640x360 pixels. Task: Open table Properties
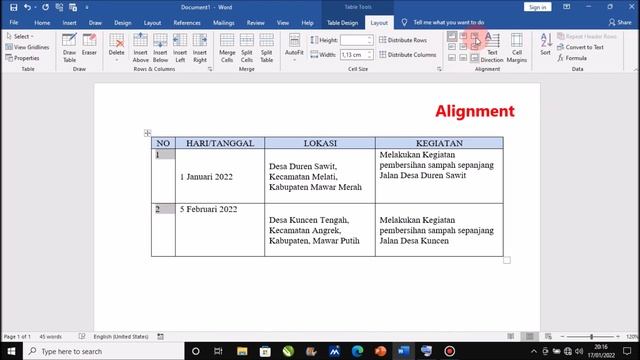23,58
